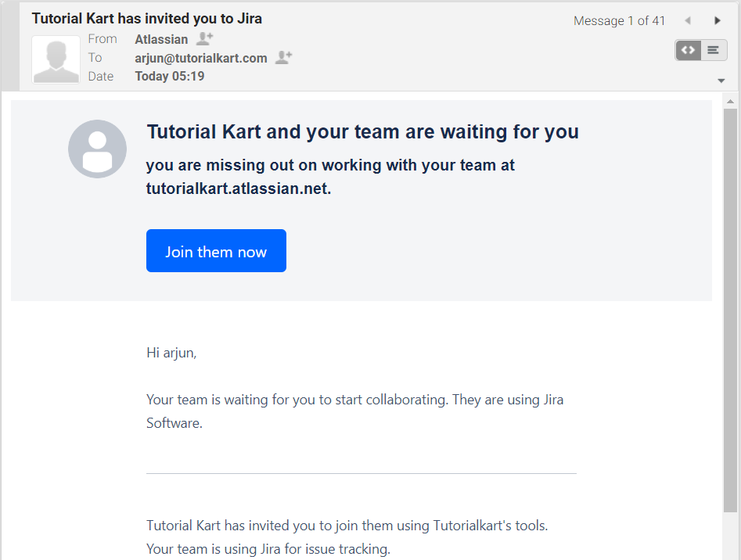Click the Join them now button
The height and width of the screenshot is (560, 741).
(216, 251)
